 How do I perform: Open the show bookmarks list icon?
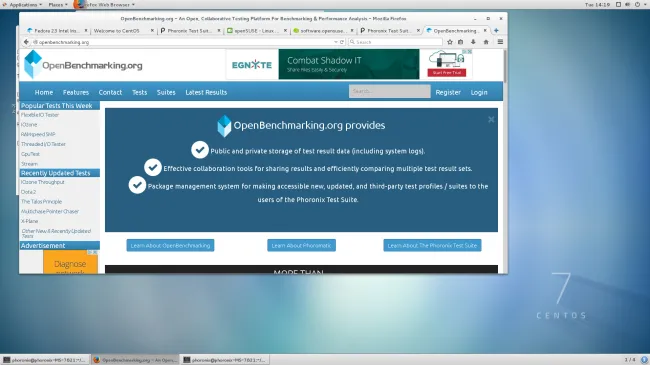pyautogui.click(x=461, y=42)
